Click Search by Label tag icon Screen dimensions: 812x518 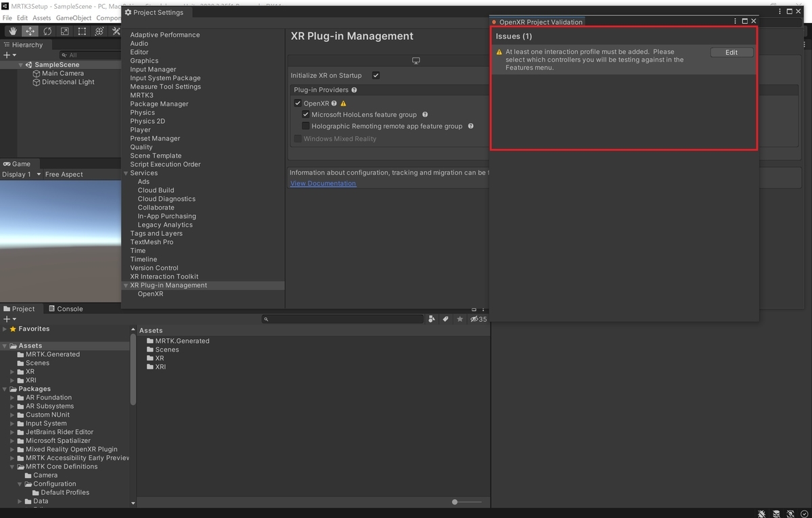tap(446, 319)
